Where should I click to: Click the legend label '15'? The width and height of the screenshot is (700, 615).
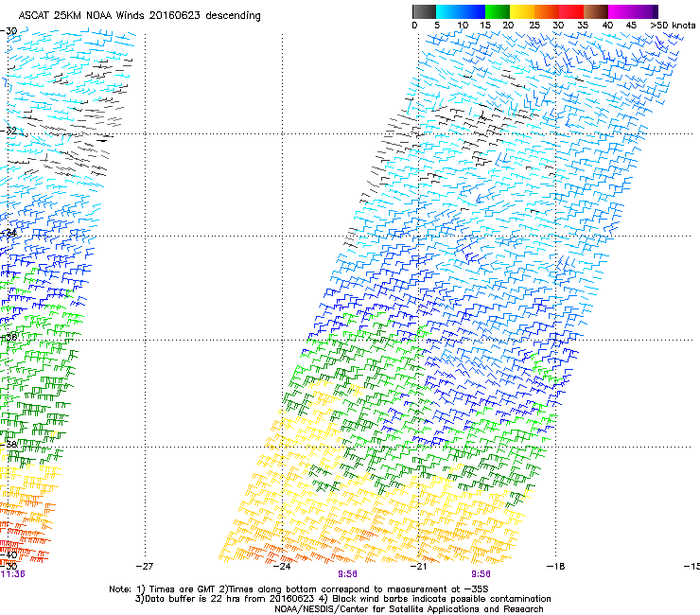pyautogui.click(x=485, y=26)
